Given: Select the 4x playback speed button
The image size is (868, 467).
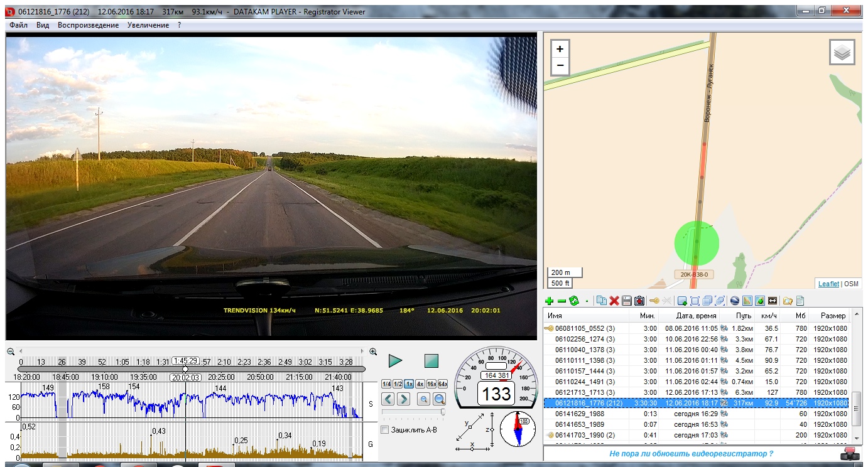Looking at the screenshot, I should 420,384.
